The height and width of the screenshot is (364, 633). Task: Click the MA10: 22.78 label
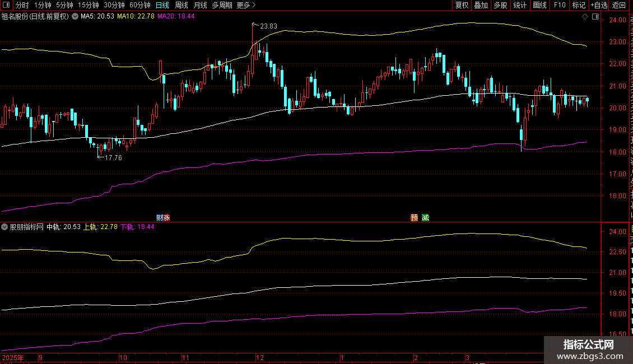click(136, 17)
